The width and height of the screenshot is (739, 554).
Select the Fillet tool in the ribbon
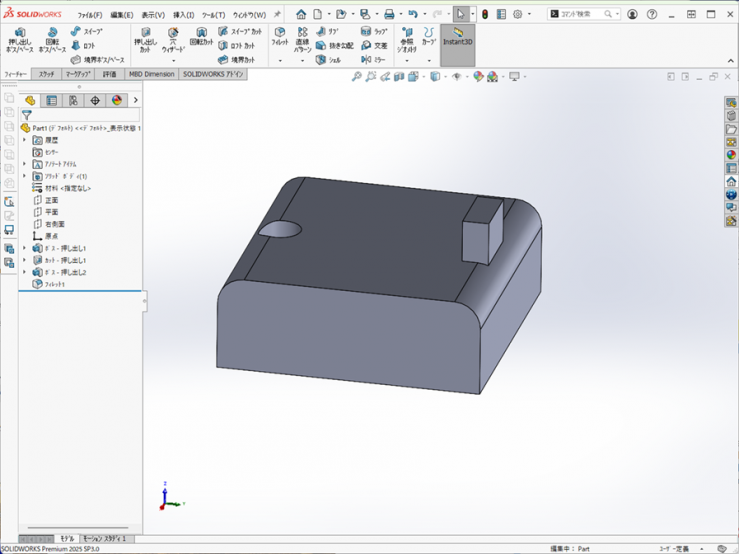[x=280, y=34]
